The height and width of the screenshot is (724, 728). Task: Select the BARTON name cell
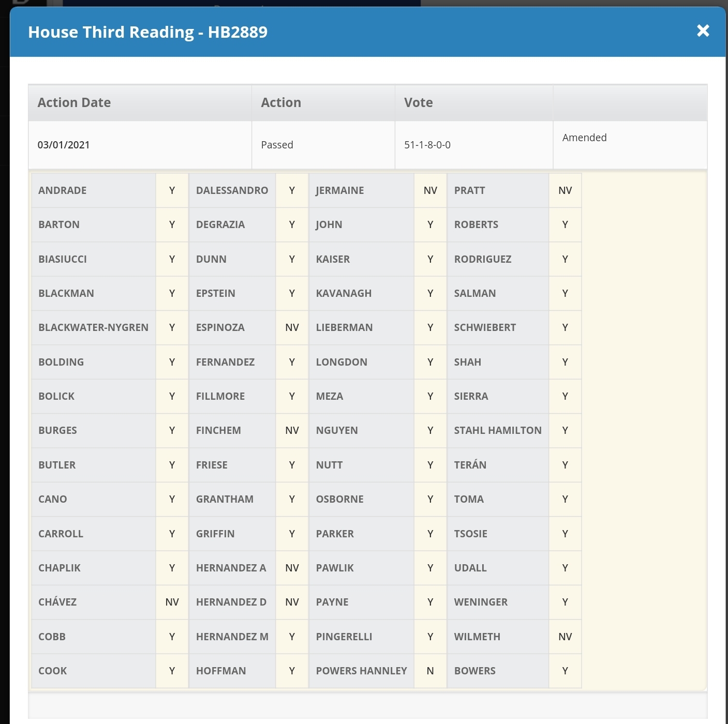[x=94, y=224]
